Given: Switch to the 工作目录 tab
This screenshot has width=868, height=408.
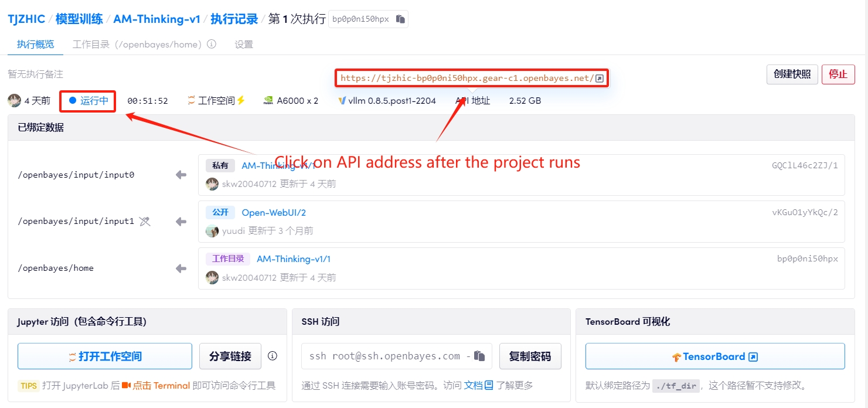Looking at the screenshot, I should [137, 44].
